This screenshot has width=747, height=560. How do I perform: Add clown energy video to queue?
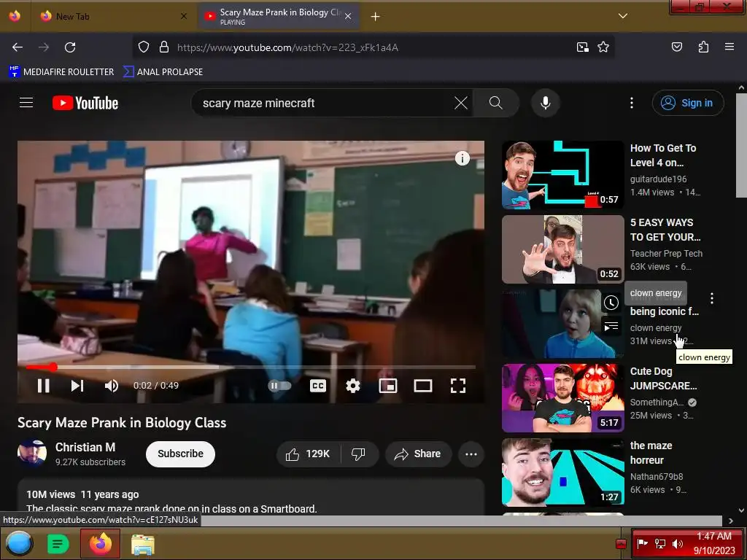[x=611, y=326]
